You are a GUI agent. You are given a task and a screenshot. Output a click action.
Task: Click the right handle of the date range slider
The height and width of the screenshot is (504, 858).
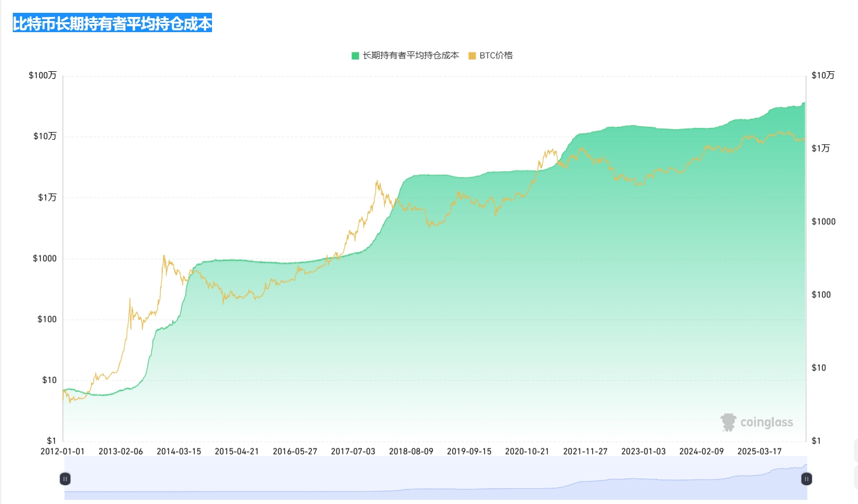tap(806, 479)
